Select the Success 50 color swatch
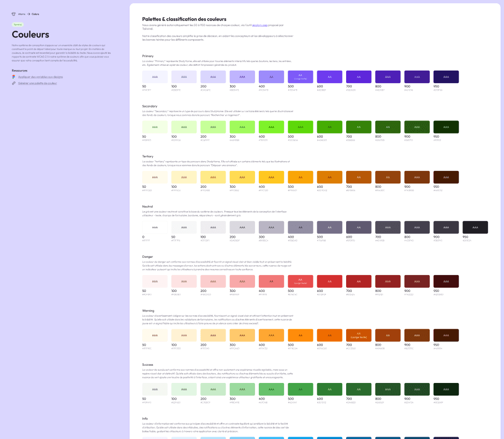The image size is (504, 439). tap(155, 389)
